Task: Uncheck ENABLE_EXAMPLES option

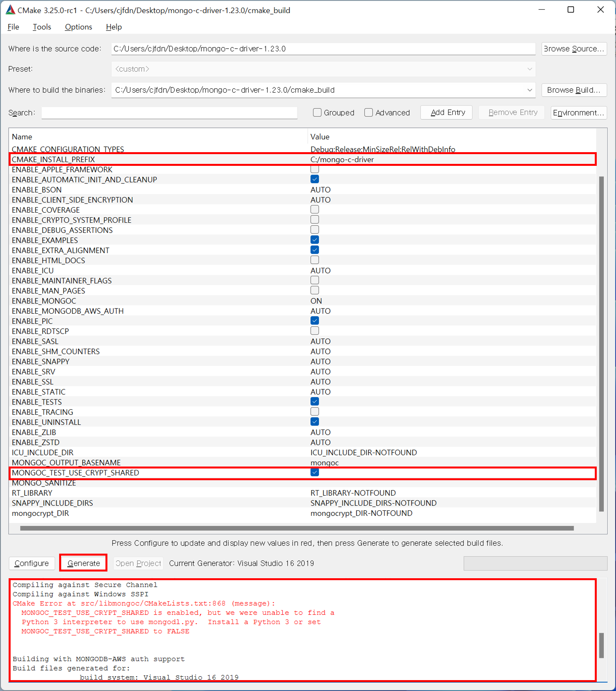Action: click(x=315, y=240)
